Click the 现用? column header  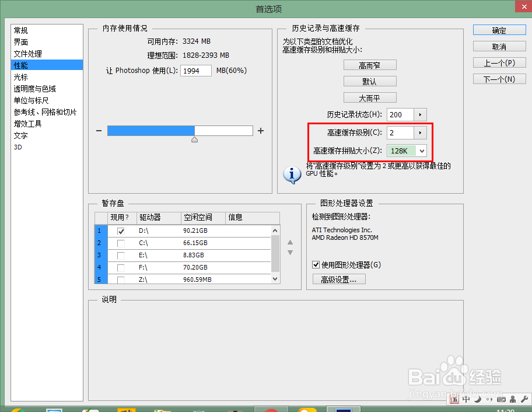pos(122,218)
